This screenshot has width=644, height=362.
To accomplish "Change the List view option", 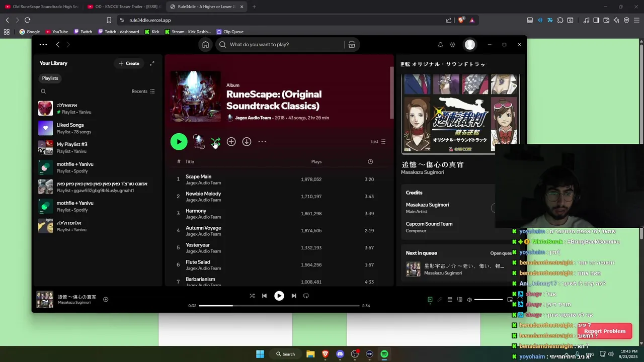I will 378,142.
